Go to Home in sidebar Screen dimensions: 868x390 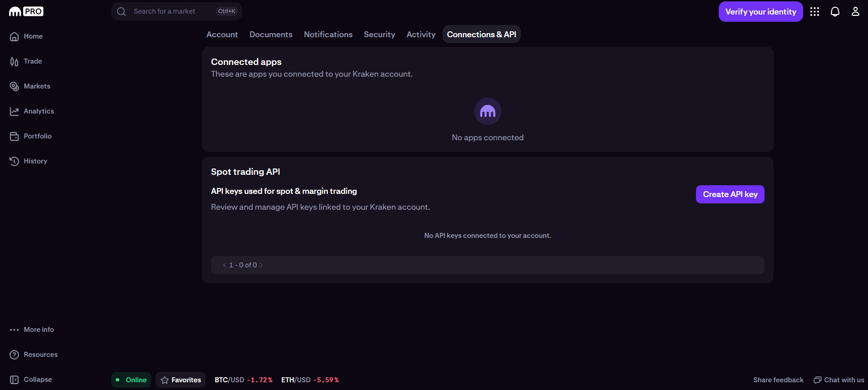point(33,36)
